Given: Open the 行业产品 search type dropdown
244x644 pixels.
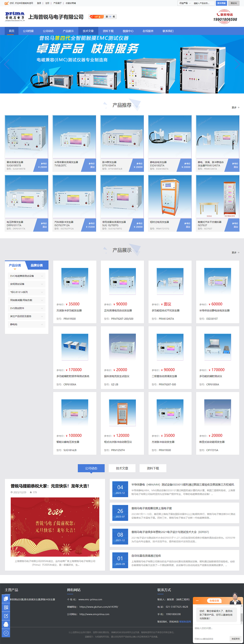Looking at the screenshot, I should point(185,3).
